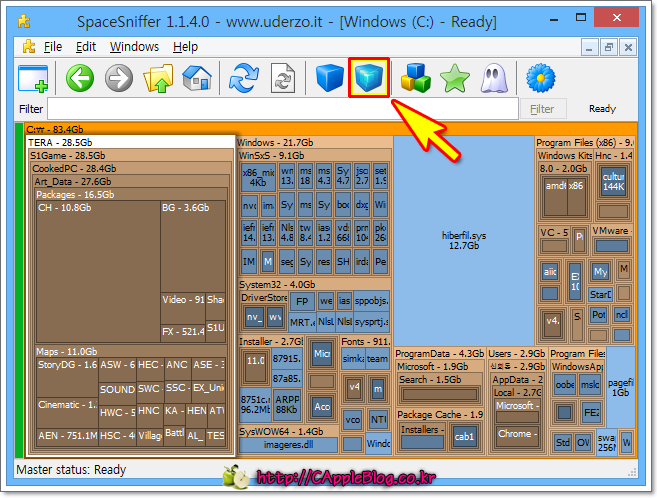Select the StoryDG - 1.6 block

pyautogui.click(x=67, y=377)
